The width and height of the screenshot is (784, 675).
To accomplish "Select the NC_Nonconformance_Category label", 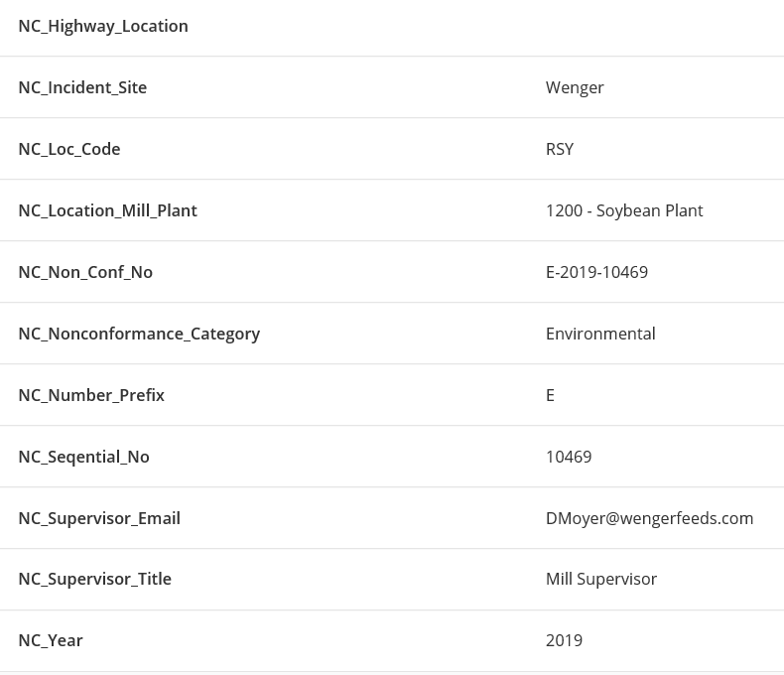I will 139,334.
